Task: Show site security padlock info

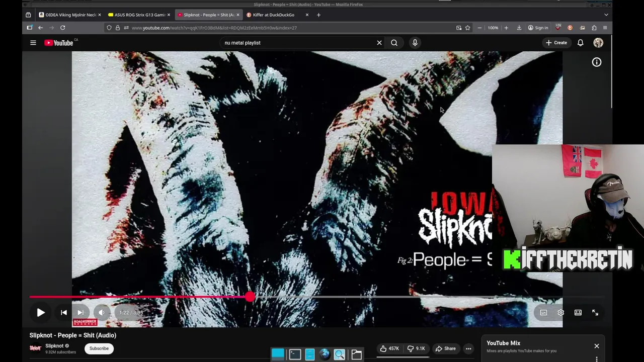Action: [118, 28]
